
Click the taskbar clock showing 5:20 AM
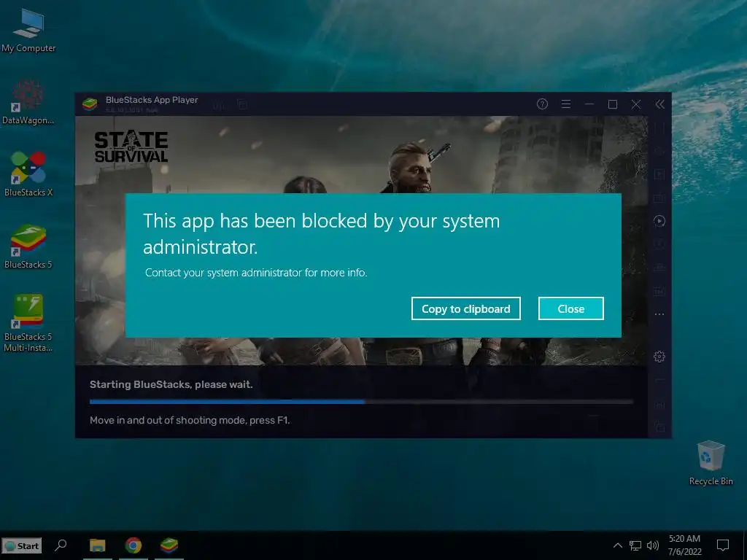[x=684, y=545]
